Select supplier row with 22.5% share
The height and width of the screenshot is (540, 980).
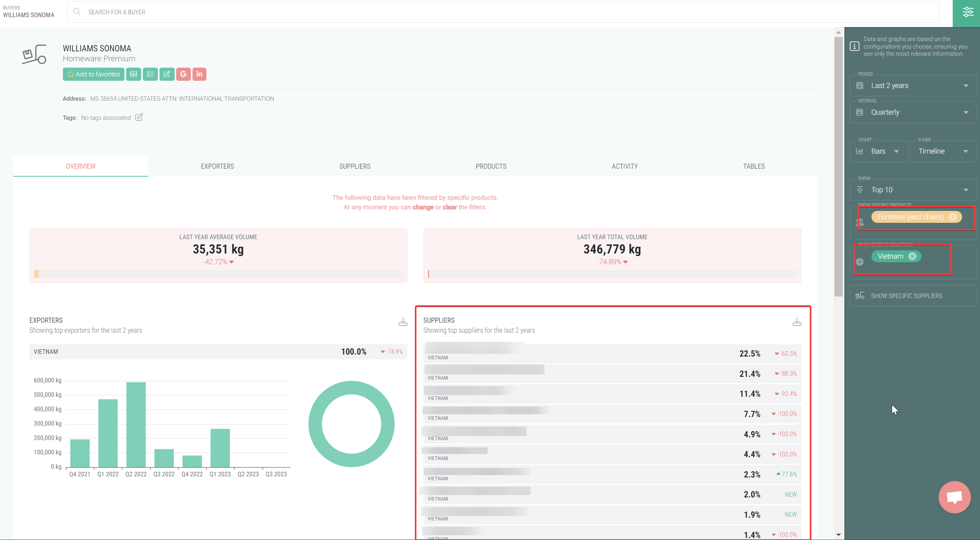click(x=612, y=353)
